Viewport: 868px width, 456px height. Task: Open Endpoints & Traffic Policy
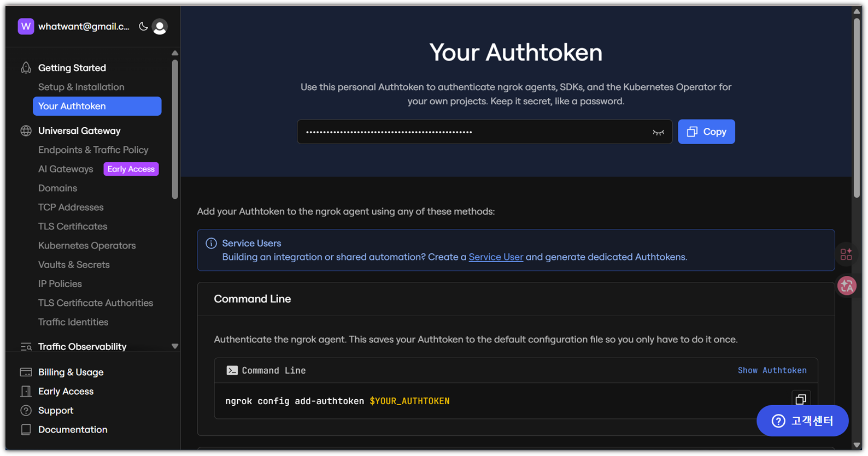pyautogui.click(x=93, y=150)
